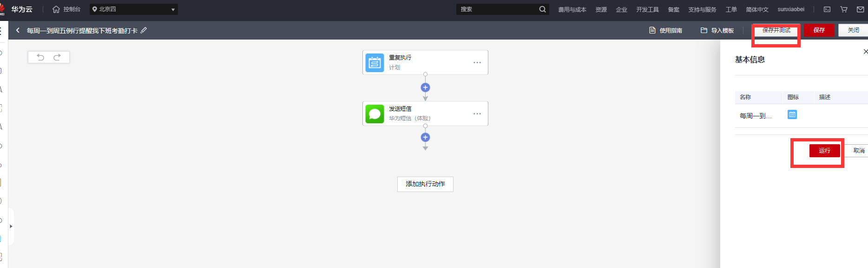This screenshot has height=268, width=868.
Task: Add step after 发送短信 node
Action: point(425,137)
